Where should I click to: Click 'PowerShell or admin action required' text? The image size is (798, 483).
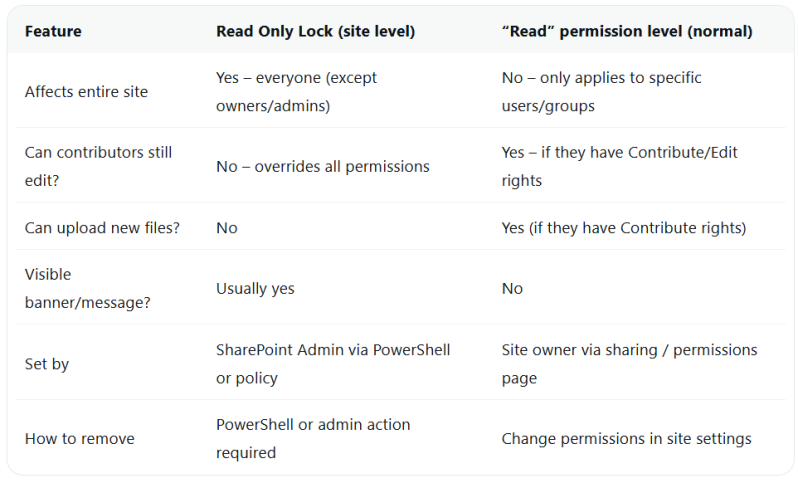313,438
